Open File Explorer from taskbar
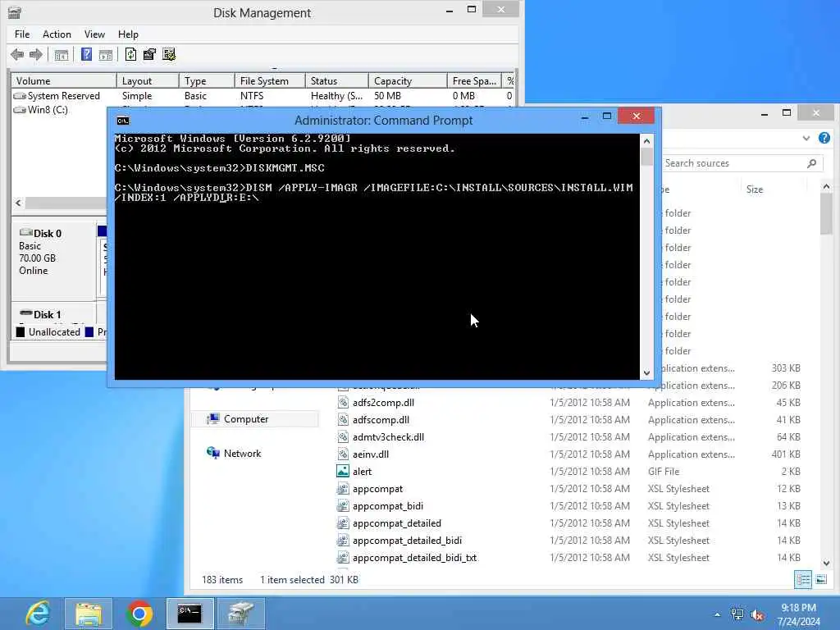Viewport: 840px width, 630px height. tap(89, 614)
